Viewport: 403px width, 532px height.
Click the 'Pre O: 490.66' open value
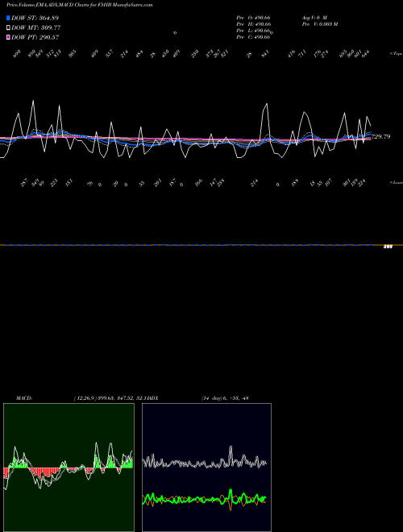click(x=253, y=17)
